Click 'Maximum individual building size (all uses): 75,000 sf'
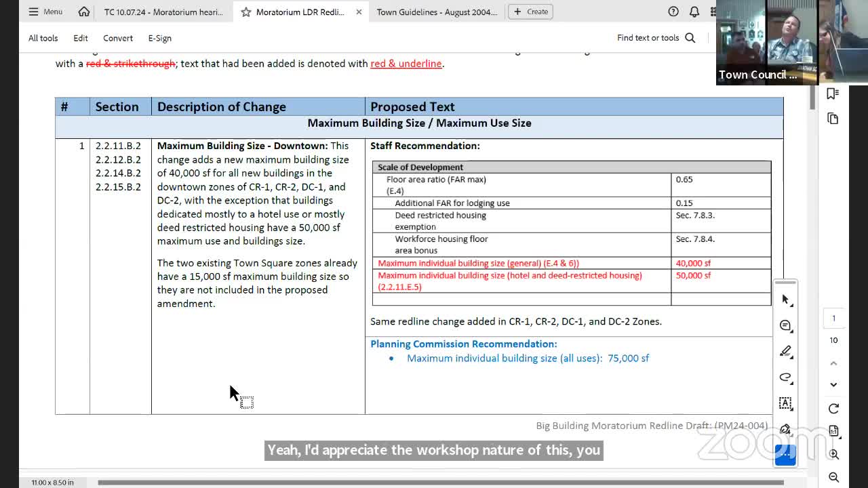 click(528, 358)
